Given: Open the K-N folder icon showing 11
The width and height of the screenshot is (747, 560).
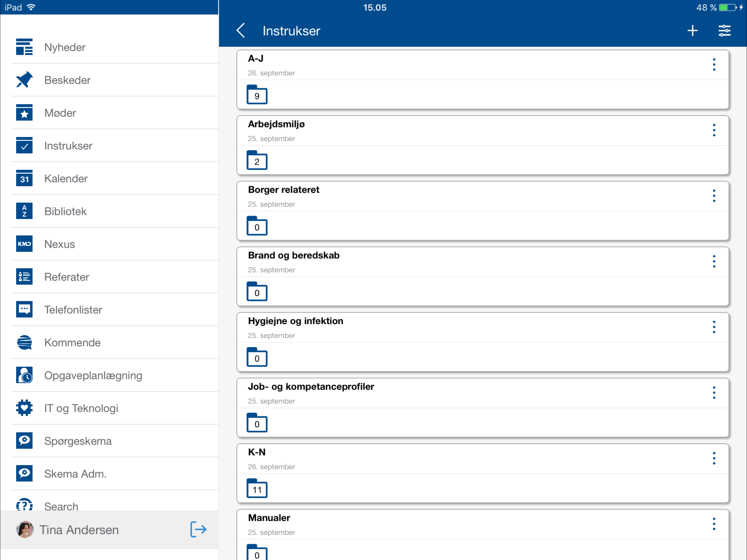Looking at the screenshot, I should pos(257,488).
